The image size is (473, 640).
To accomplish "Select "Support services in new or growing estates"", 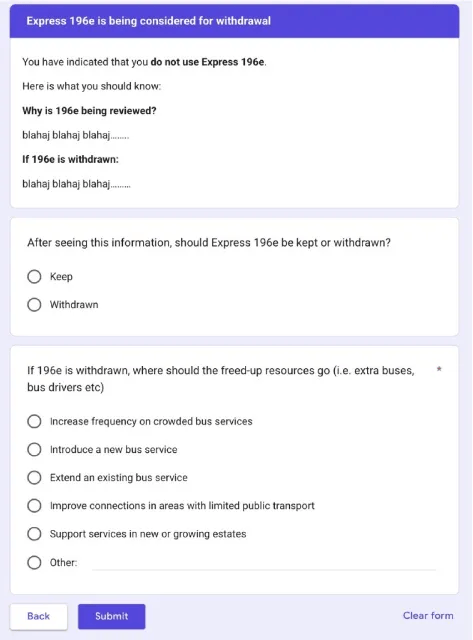I will pyautogui.click(x=34, y=534).
